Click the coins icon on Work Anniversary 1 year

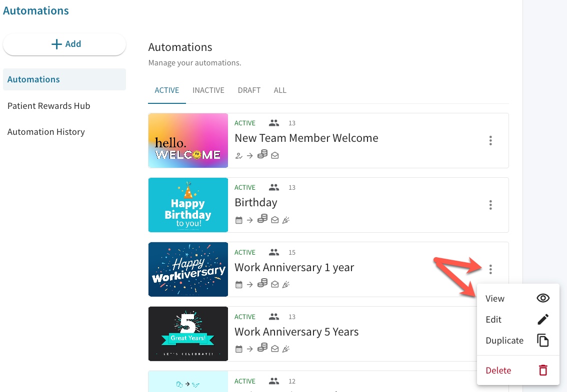pyautogui.click(x=262, y=283)
